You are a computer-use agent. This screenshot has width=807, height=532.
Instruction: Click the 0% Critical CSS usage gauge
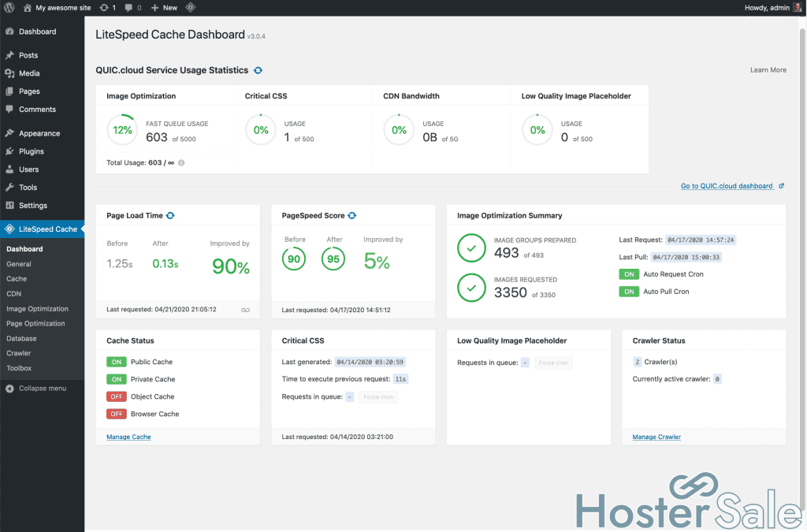pyautogui.click(x=261, y=130)
